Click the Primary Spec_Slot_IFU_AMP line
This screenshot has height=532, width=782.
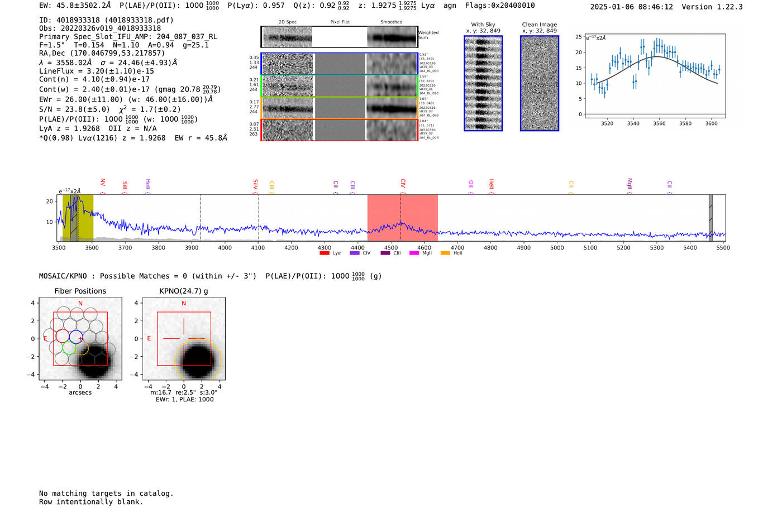pos(128,37)
